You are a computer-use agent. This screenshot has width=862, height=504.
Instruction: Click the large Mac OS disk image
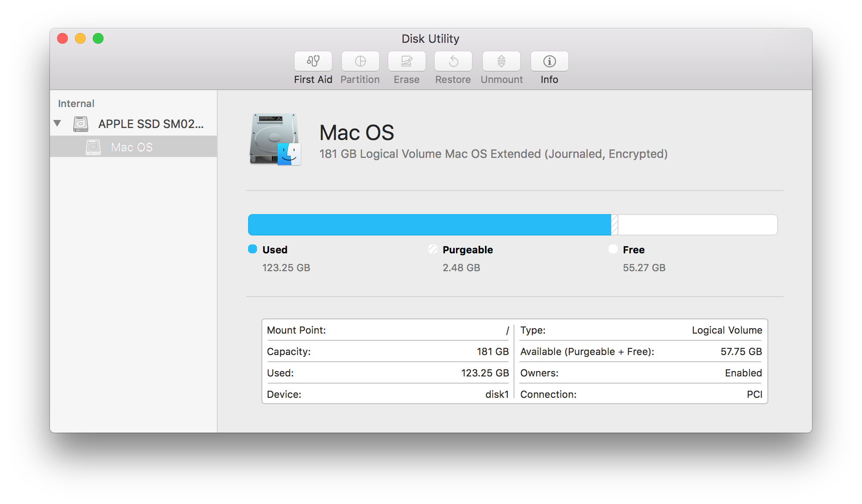[275, 139]
